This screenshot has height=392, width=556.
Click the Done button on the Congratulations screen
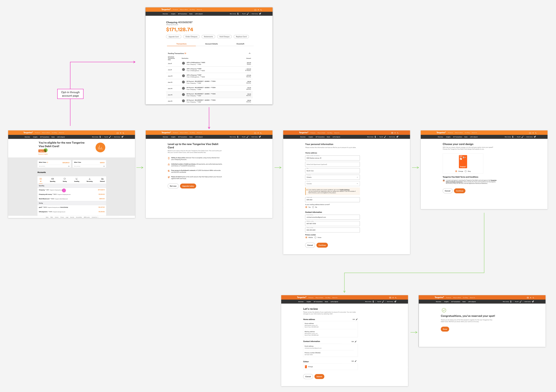(445, 329)
